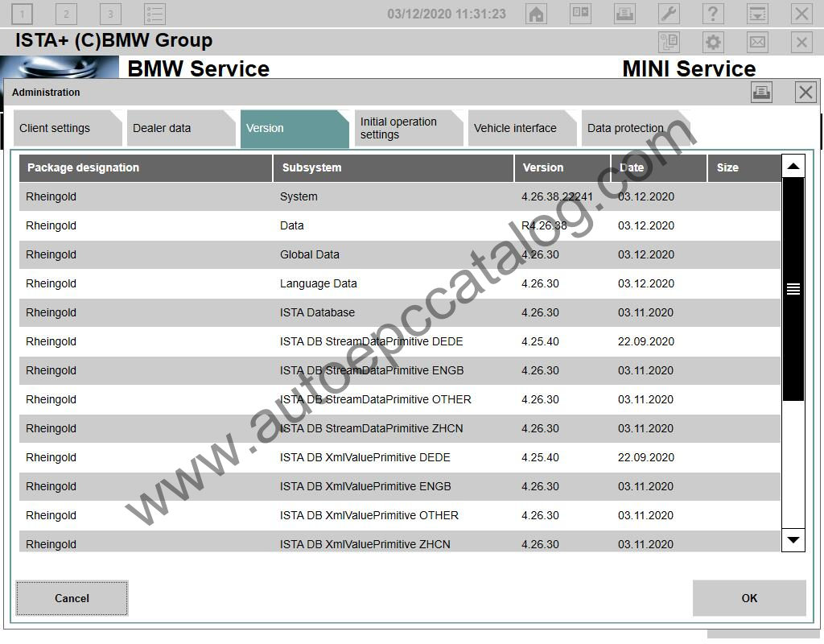
Task: Open session tab number 3
Action: pyautogui.click(x=110, y=14)
